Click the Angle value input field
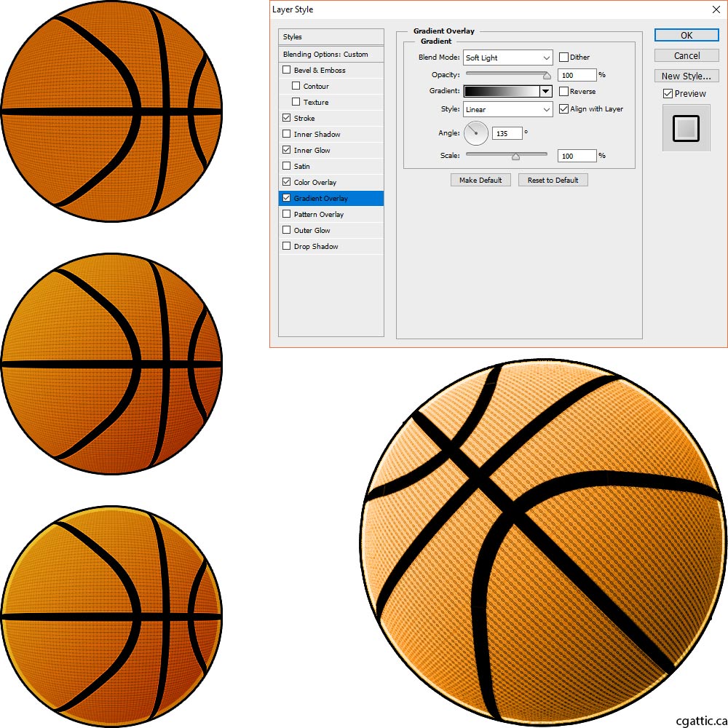 [x=507, y=133]
